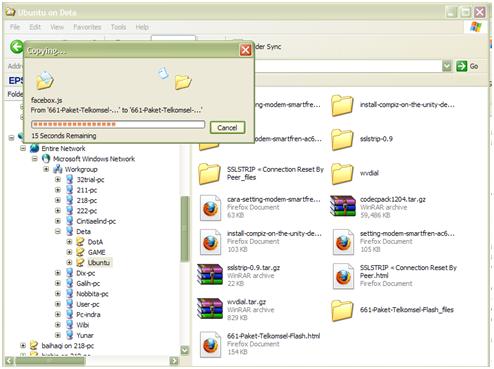This screenshot has width=494, height=369.
Task: Click the '15 Seconds Remaining' text
Action: coord(64,136)
